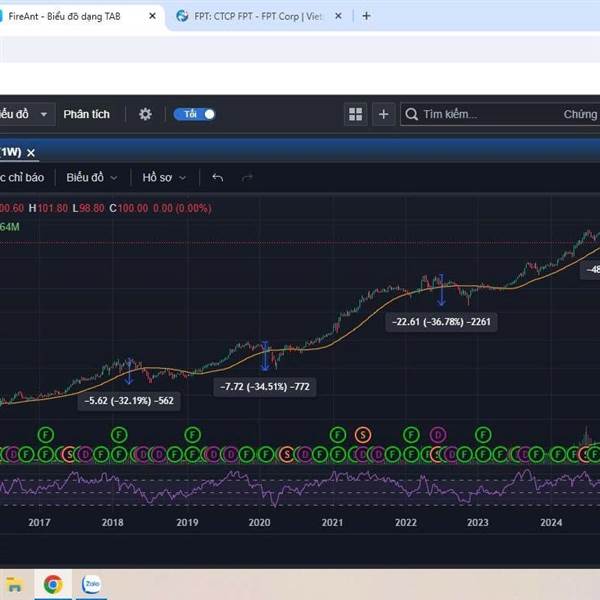Click the 2020 label on the time axis

pyautogui.click(x=259, y=522)
